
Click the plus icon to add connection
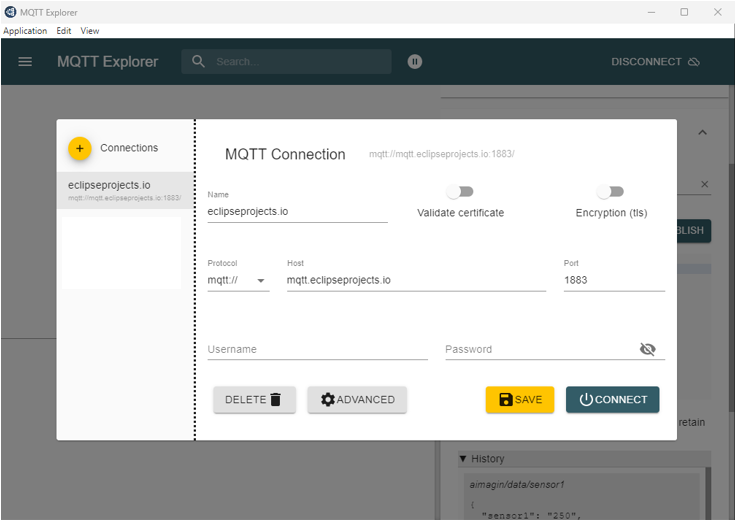[x=80, y=148]
